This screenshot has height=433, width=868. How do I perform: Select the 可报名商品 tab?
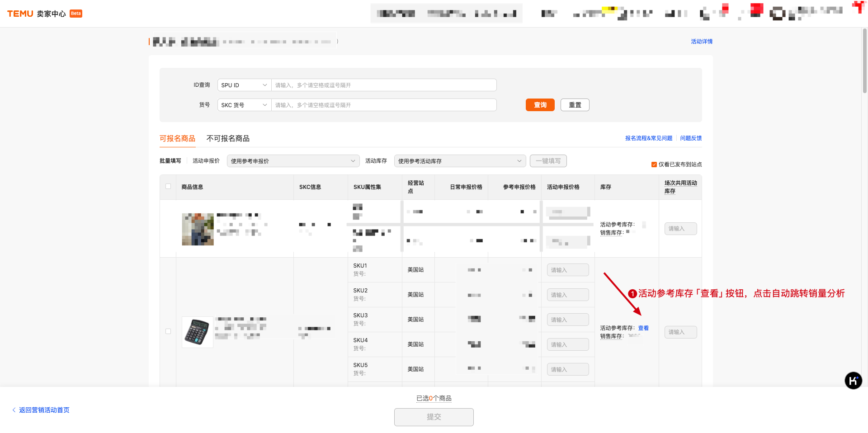(177, 138)
